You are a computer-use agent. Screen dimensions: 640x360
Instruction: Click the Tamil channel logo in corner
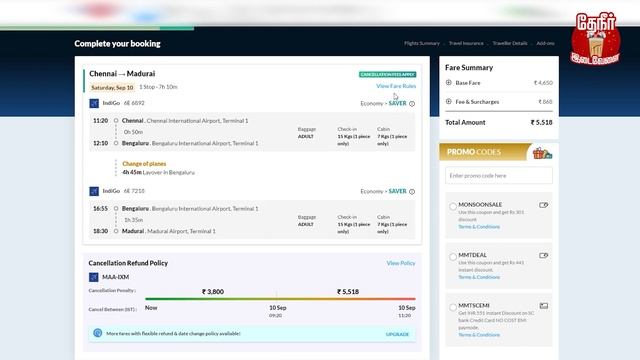(596, 39)
